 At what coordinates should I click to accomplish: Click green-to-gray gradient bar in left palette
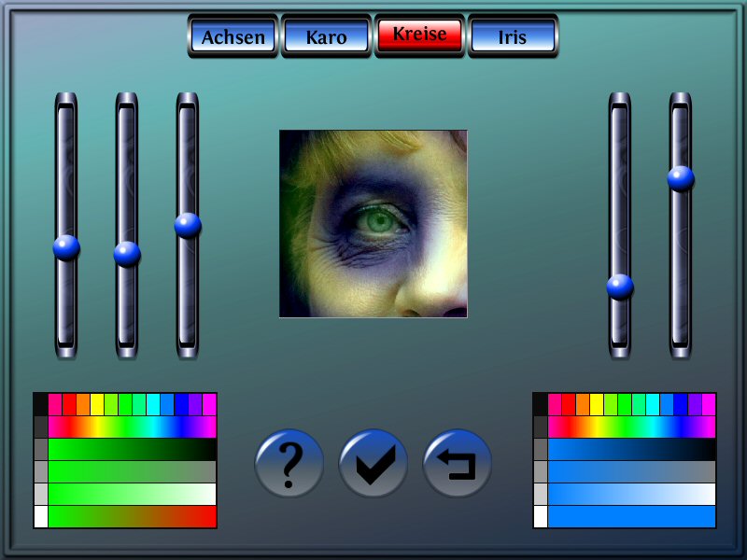pyautogui.click(x=133, y=472)
